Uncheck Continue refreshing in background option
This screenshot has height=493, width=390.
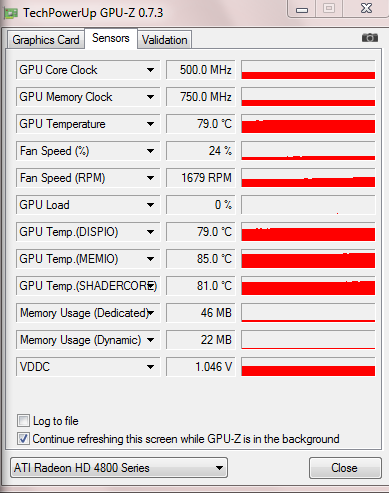tap(23, 439)
